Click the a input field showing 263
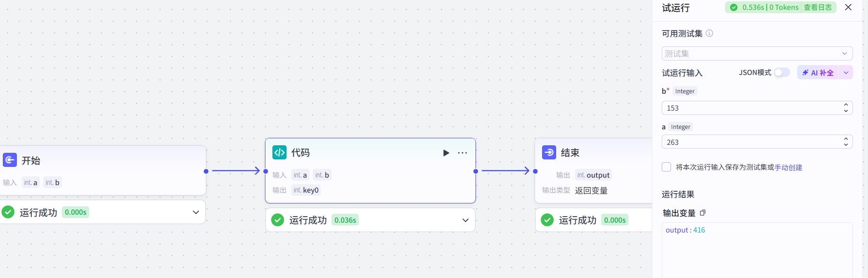Image resolution: width=868 pixels, height=278 pixels. 757,142
